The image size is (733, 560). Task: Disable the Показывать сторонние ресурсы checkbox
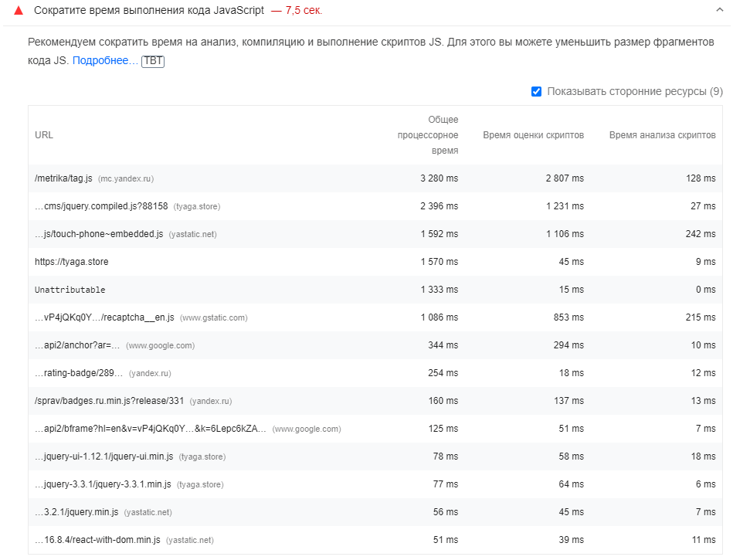click(535, 91)
